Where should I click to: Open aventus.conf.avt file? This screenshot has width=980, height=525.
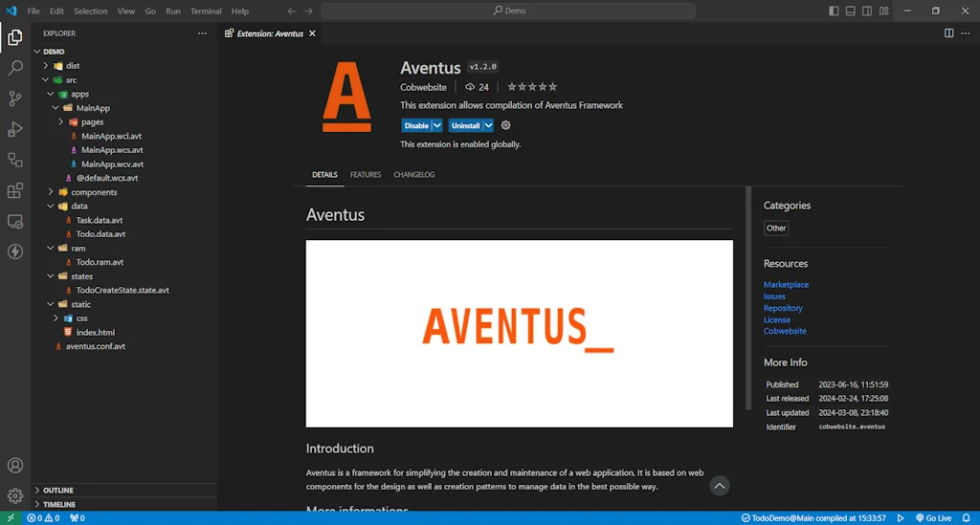point(96,346)
